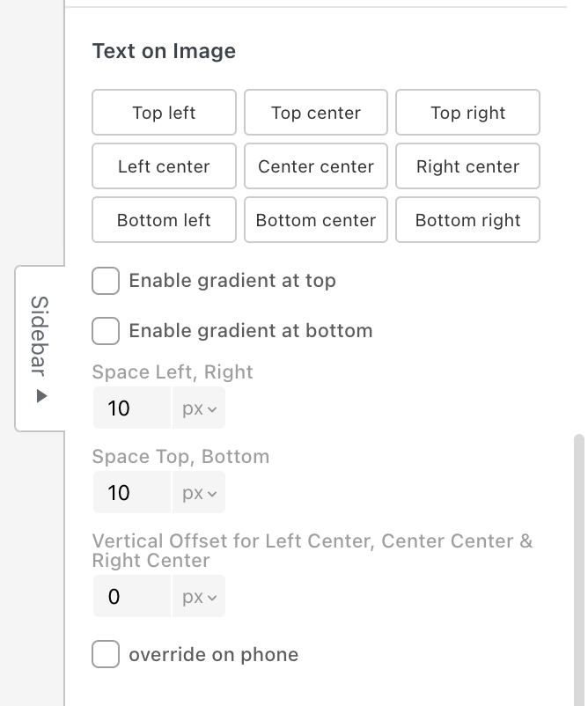Click the Vertical Offset value field
This screenshot has width=588, height=706.
[132, 597]
